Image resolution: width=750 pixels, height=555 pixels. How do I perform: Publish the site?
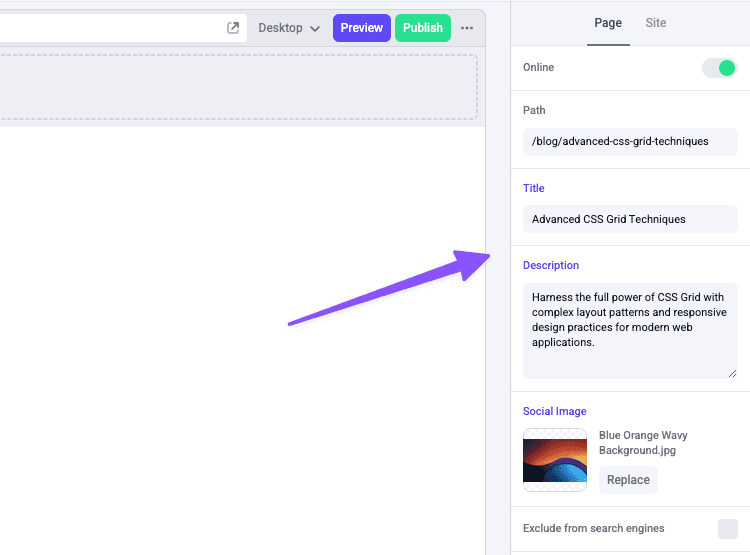422,28
